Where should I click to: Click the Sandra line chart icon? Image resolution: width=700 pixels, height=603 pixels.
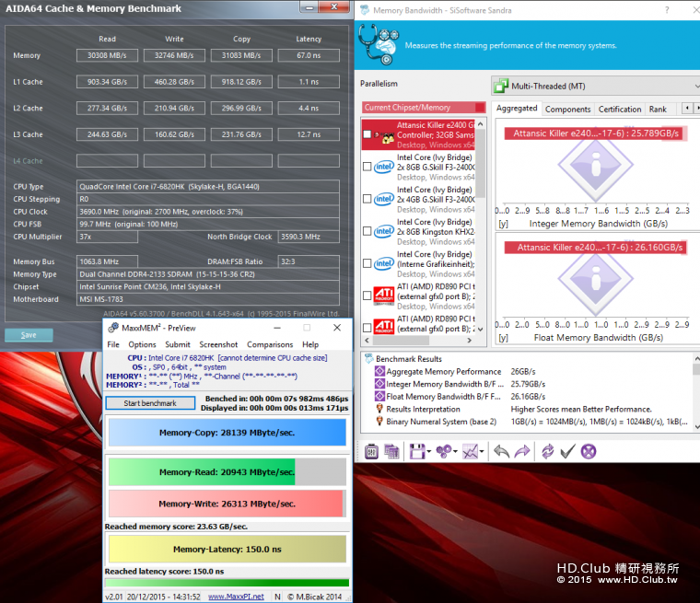(x=470, y=452)
